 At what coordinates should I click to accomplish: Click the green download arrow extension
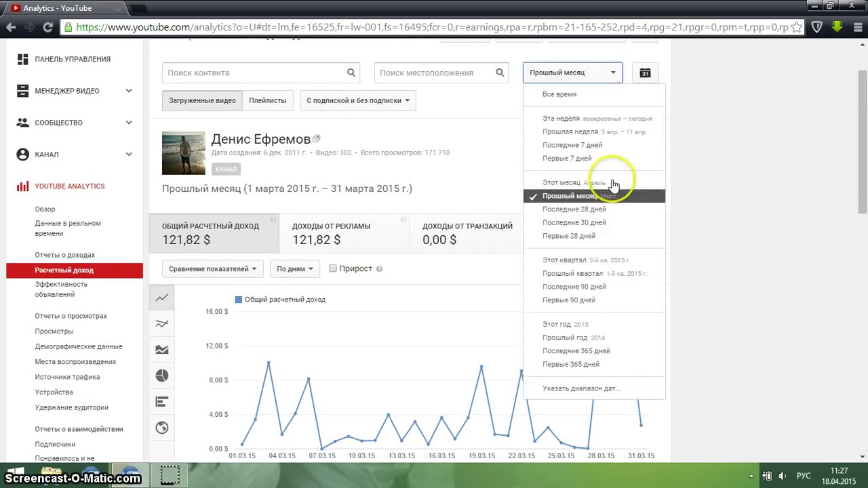coord(837,27)
